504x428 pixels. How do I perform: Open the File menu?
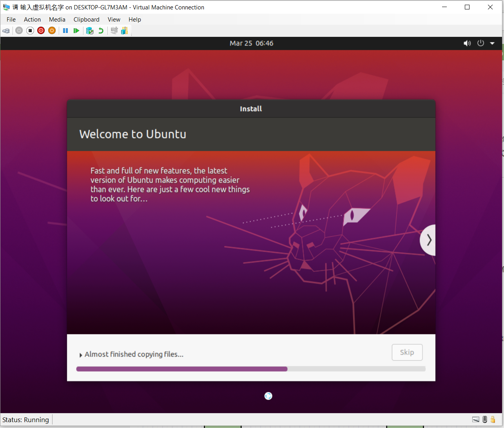point(11,20)
